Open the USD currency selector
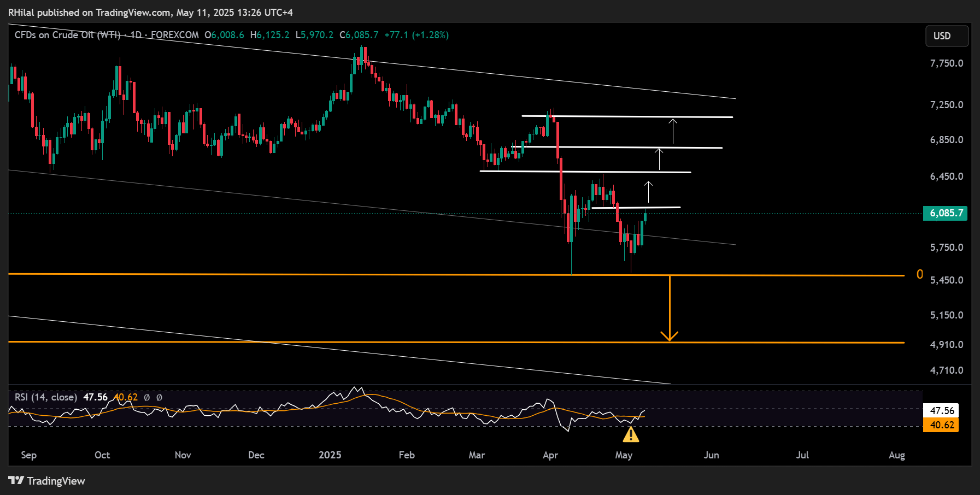The height and width of the screenshot is (495, 980). point(946,36)
